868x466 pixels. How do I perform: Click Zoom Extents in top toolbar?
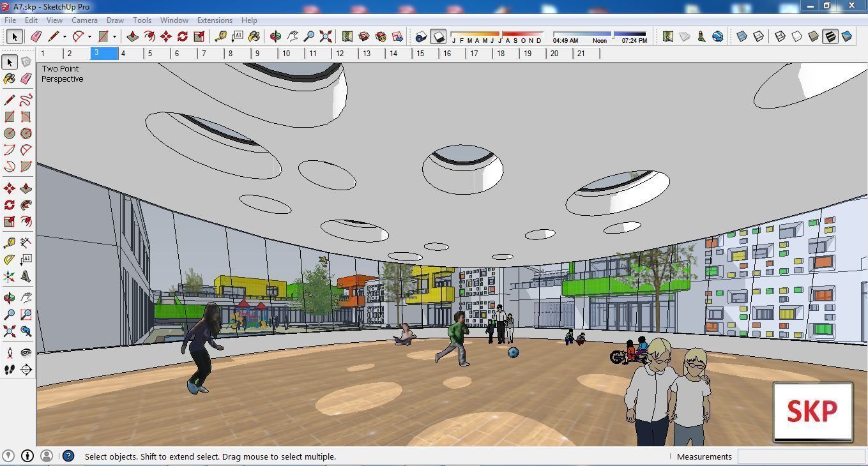(326, 36)
